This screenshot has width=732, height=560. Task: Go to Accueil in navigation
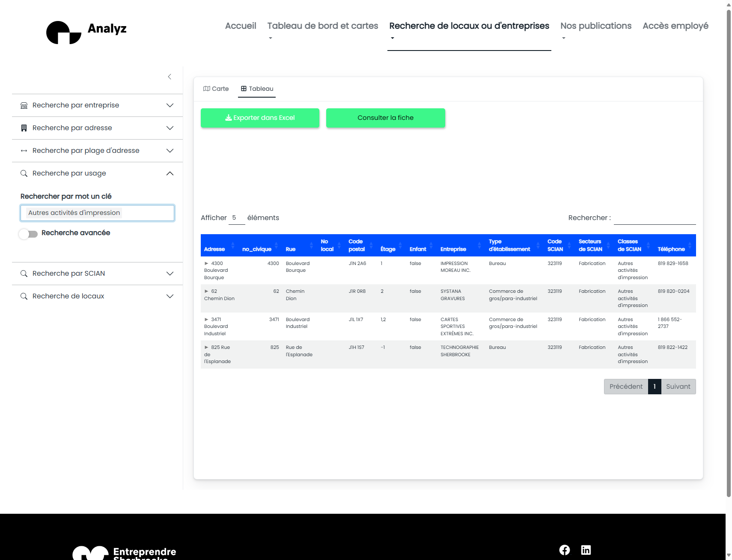pyautogui.click(x=241, y=26)
